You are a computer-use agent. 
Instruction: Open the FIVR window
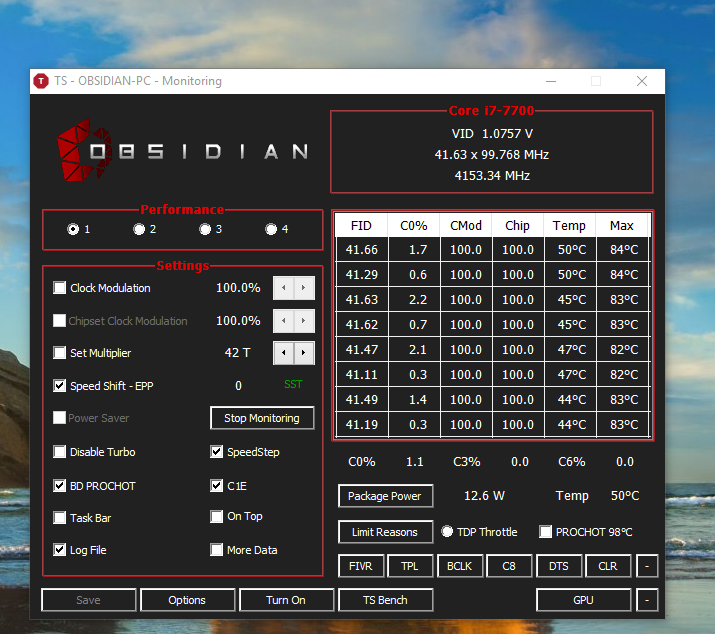tap(361, 566)
